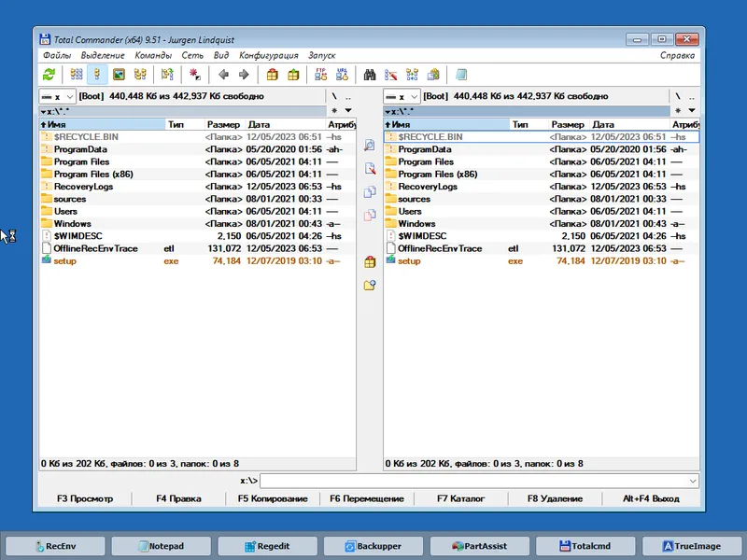Select OfflineRecEnvTrace in right panel
The width and height of the screenshot is (747, 560).
pos(542,248)
